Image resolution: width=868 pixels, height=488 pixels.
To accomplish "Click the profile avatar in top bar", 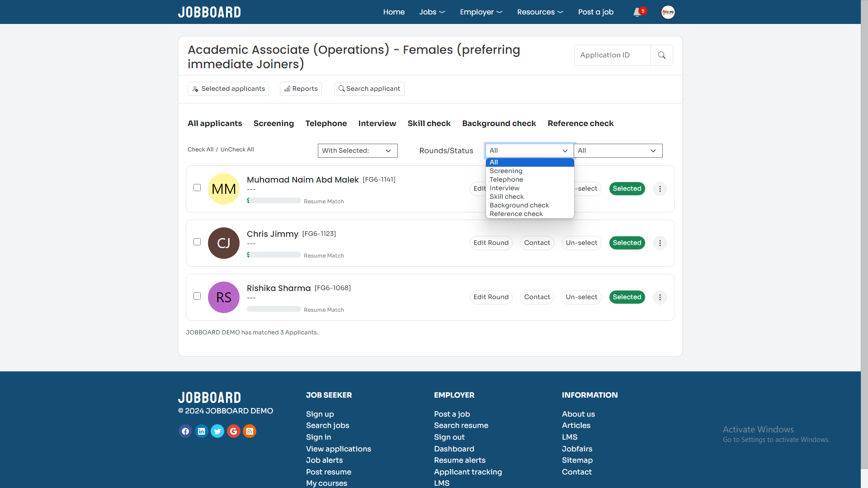I will click(x=668, y=12).
